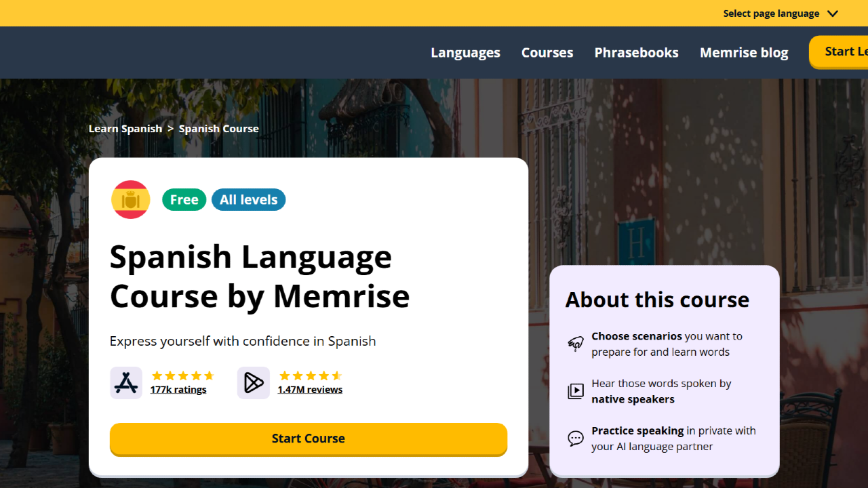This screenshot has width=868, height=488.
Task: Click the native speakers video icon
Action: click(575, 391)
